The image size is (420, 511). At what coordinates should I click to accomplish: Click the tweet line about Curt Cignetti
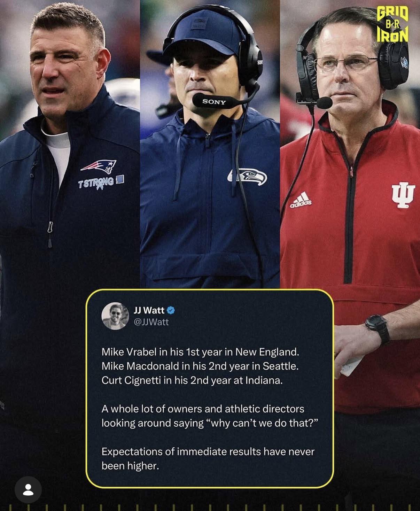pyautogui.click(x=192, y=380)
